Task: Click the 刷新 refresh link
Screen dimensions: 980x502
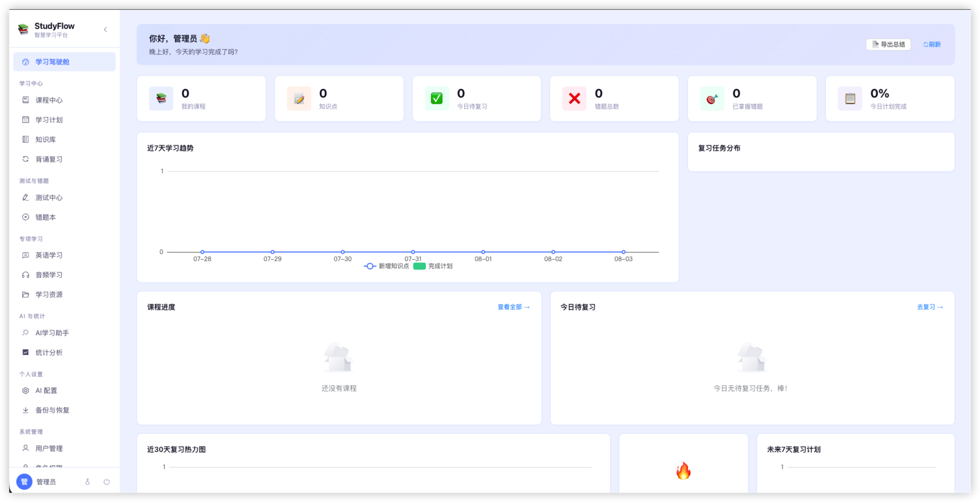Action: tap(932, 44)
